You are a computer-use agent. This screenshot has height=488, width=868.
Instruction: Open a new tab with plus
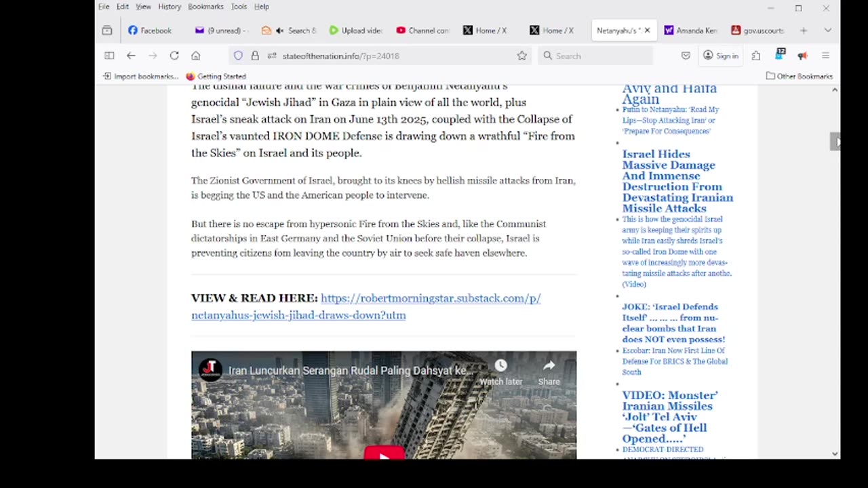(804, 30)
